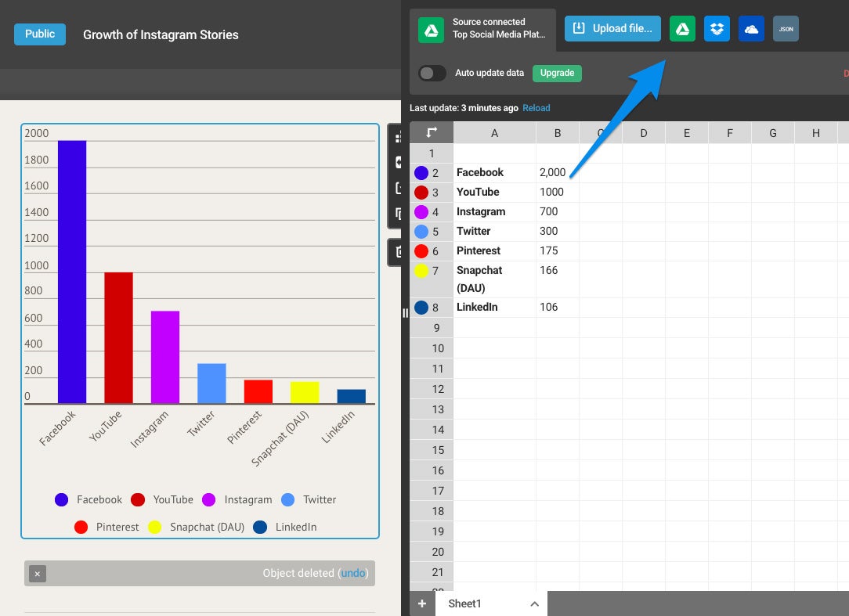Select the YouTube cell in column A

click(x=494, y=193)
